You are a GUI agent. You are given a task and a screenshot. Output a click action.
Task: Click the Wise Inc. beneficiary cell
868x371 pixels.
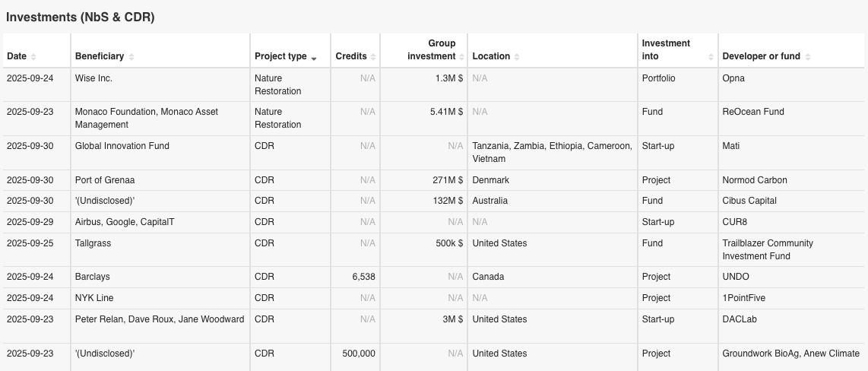[x=93, y=78]
